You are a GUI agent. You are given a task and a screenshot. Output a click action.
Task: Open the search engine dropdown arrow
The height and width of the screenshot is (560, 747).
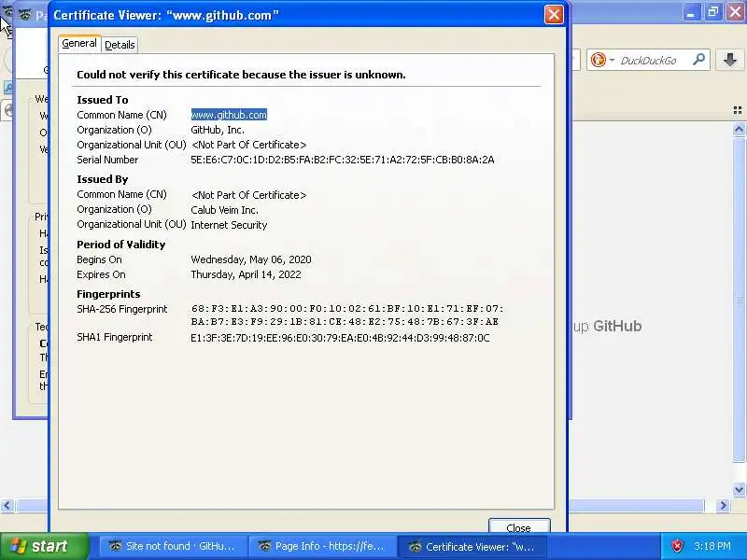tap(612, 61)
